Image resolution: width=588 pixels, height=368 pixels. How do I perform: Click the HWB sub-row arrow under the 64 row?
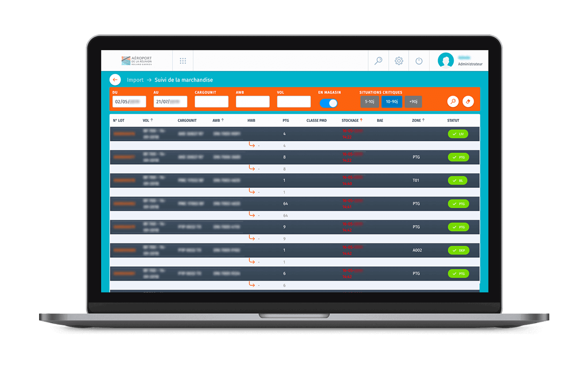252,214
